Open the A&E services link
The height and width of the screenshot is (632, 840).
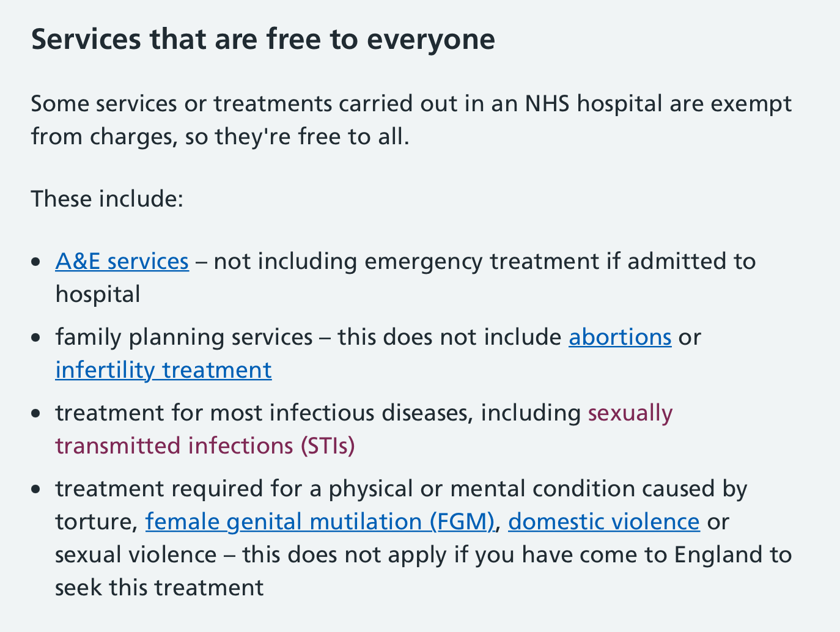(x=122, y=261)
